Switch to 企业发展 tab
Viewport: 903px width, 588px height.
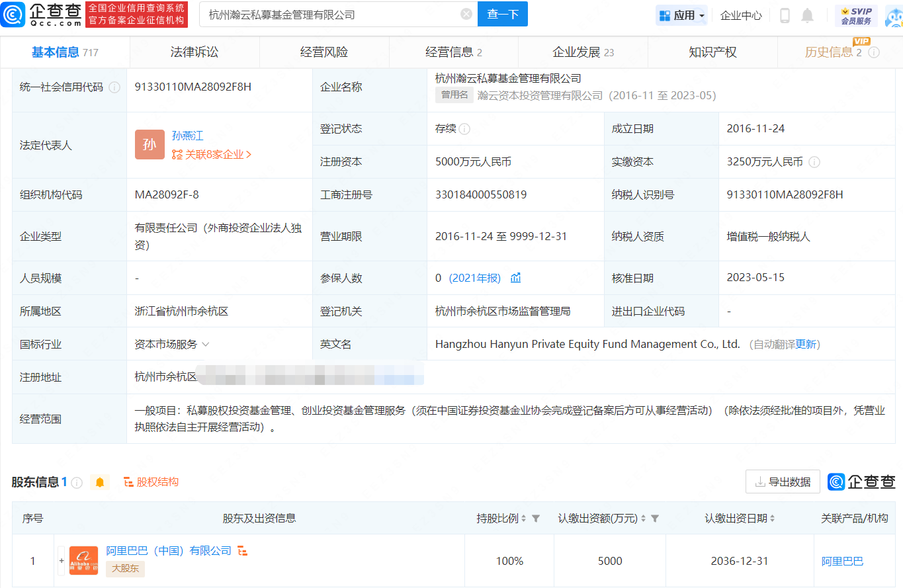coord(583,52)
